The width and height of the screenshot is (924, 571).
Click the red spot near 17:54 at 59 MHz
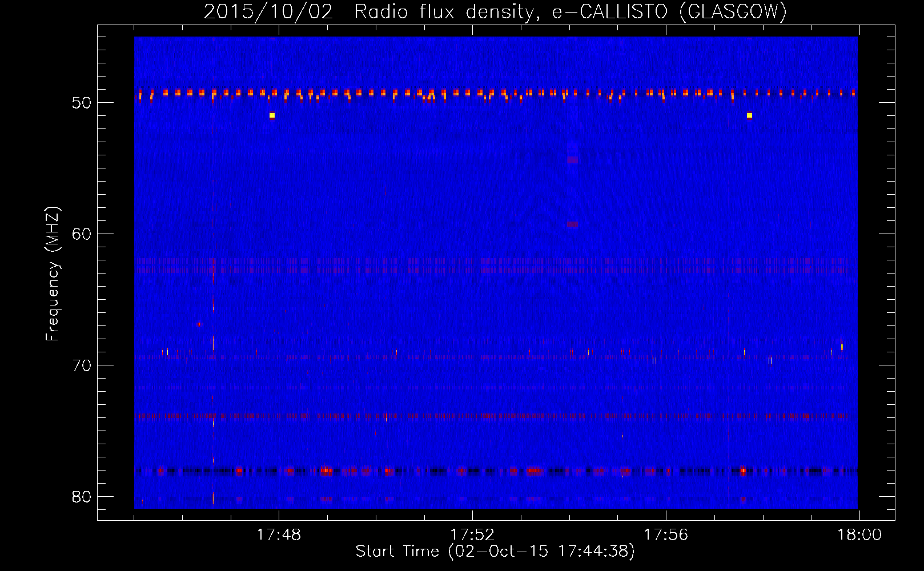573,224
